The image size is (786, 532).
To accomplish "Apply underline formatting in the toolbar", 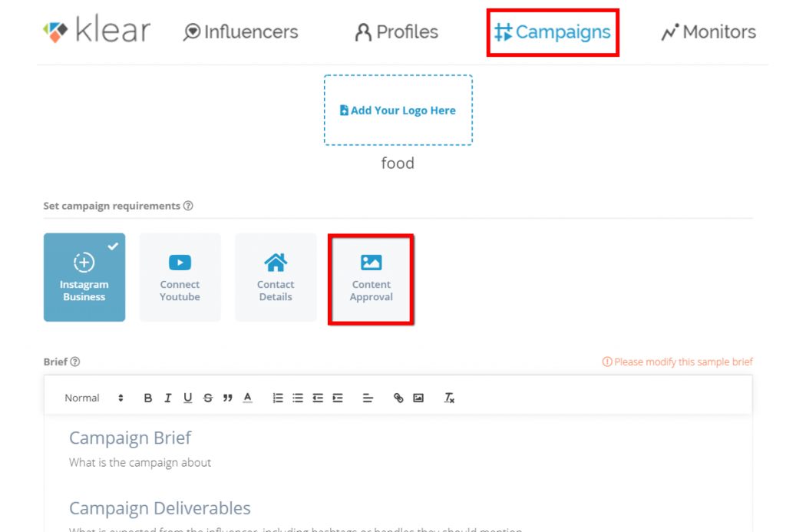I will (x=188, y=398).
